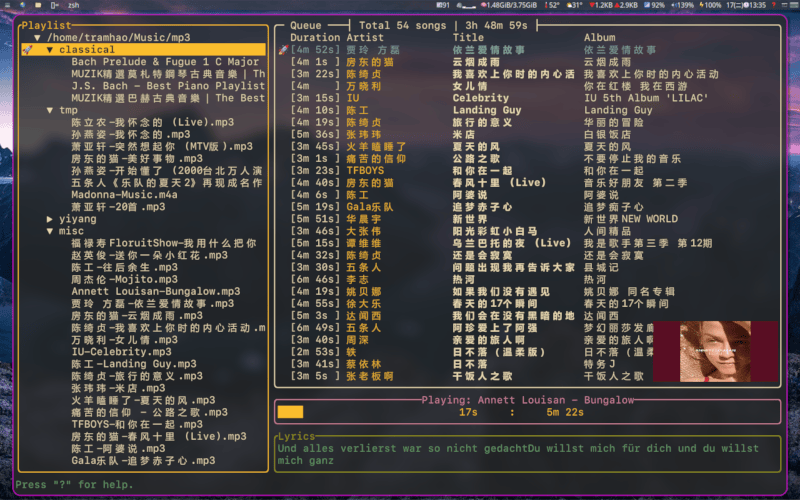Click the zsh window title in top bar

click(x=73, y=5)
